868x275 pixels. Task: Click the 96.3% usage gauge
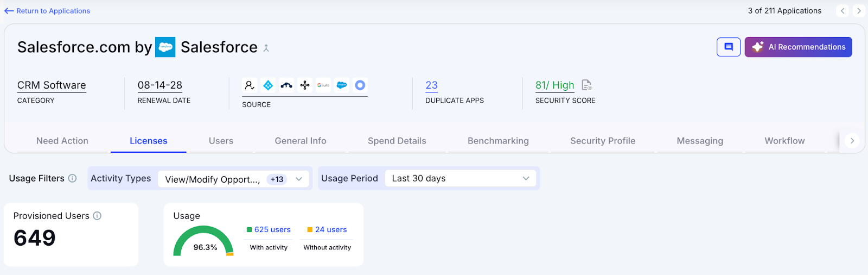pos(203,241)
